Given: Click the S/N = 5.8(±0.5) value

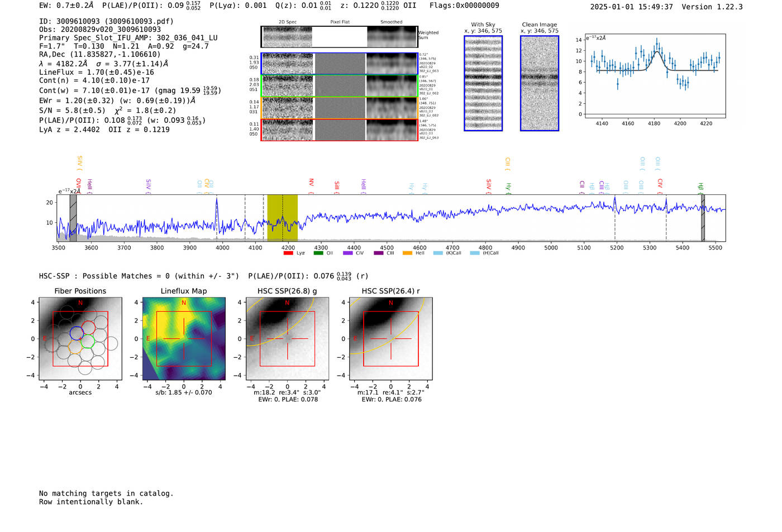Looking at the screenshot, I should pyautogui.click(x=72, y=111).
